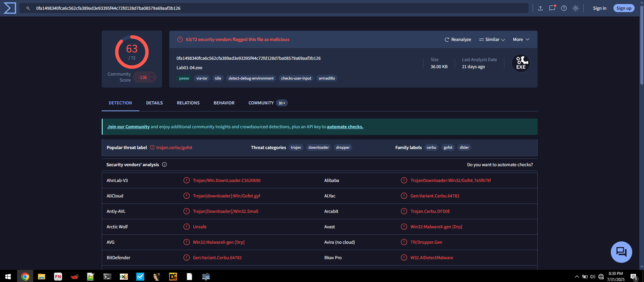Open the Windows Start menu
Viewport: 644px width, 282px height.
8,277
